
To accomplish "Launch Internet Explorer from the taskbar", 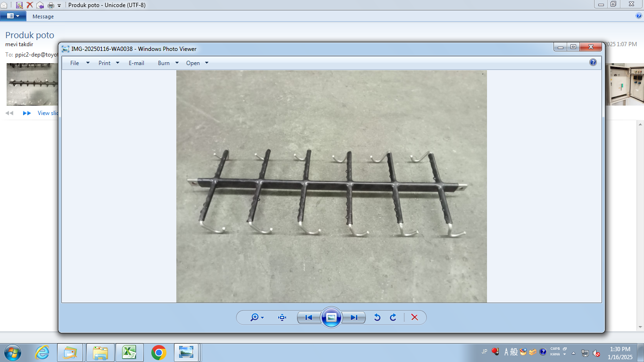I will tap(42, 353).
